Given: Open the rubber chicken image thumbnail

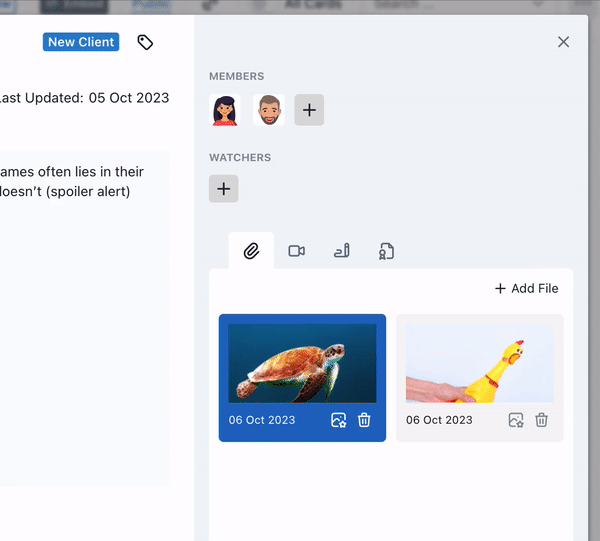Looking at the screenshot, I should pyautogui.click(x=479, y=363).
